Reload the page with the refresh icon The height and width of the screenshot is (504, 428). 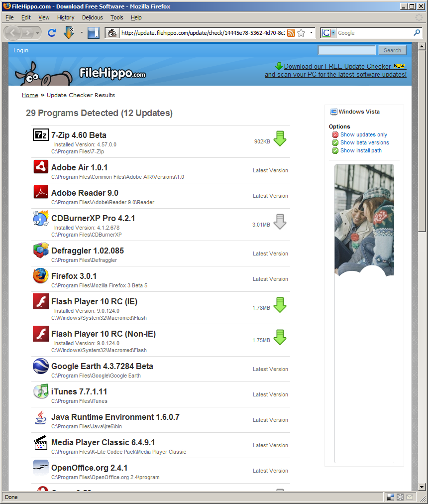coord(52,33)
